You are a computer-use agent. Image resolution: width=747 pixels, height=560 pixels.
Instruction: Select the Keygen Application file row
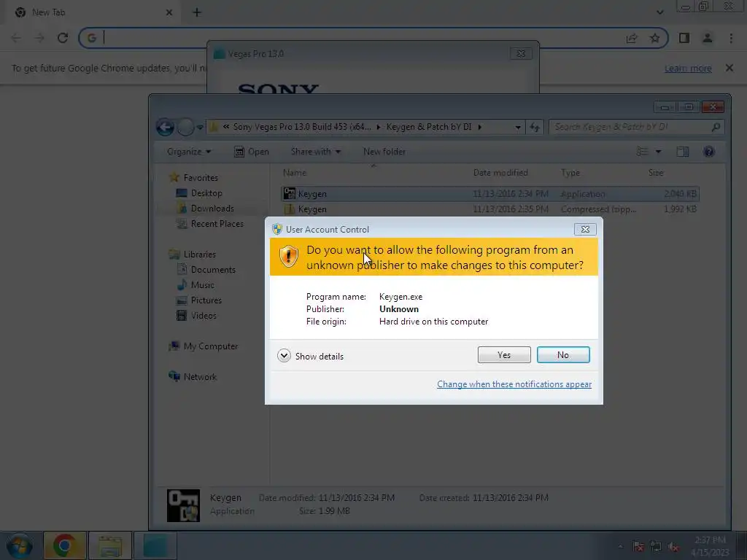(489, 194)
